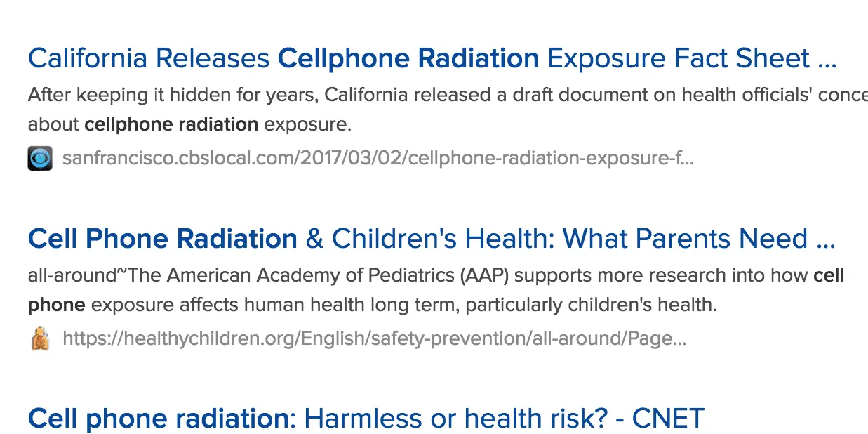Click the CBS eye favicon icon
Image resolution: width=868 pixels, height=434 pixels.
pos(40,158)
